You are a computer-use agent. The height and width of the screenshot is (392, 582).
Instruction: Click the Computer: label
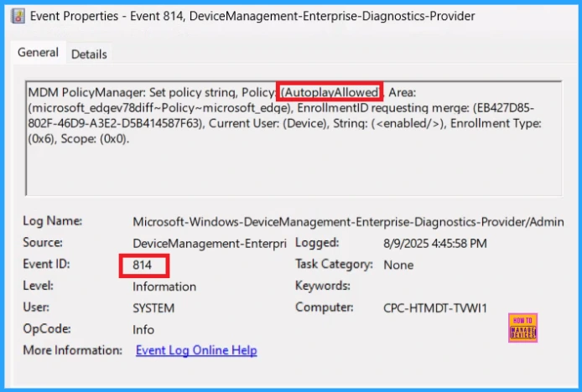(324, 307)
